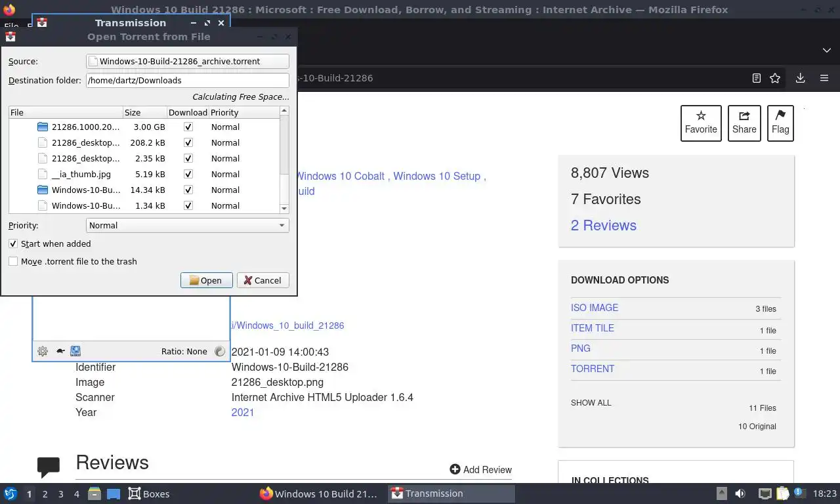Screen dimensions: 840x504
Task: Open Transmission preferences gear icon
Action: (43, 351)
